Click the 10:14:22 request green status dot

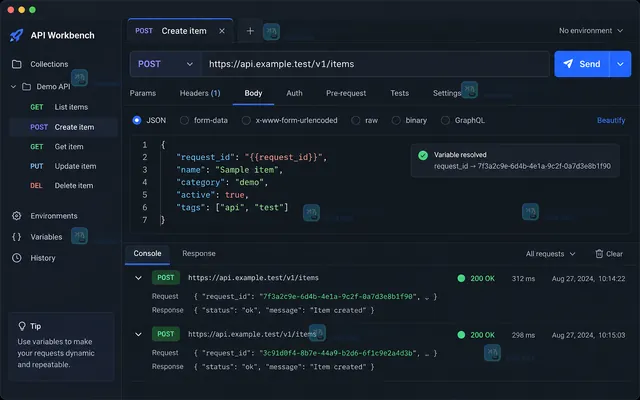click(461, 278)
